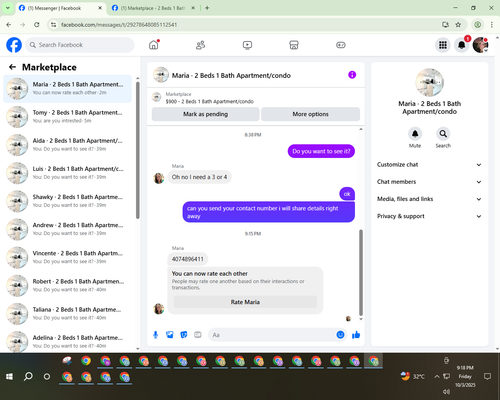Click the conversation list scrollbar
This screenshot has width=500, height=400.
[x=138, y=150]
